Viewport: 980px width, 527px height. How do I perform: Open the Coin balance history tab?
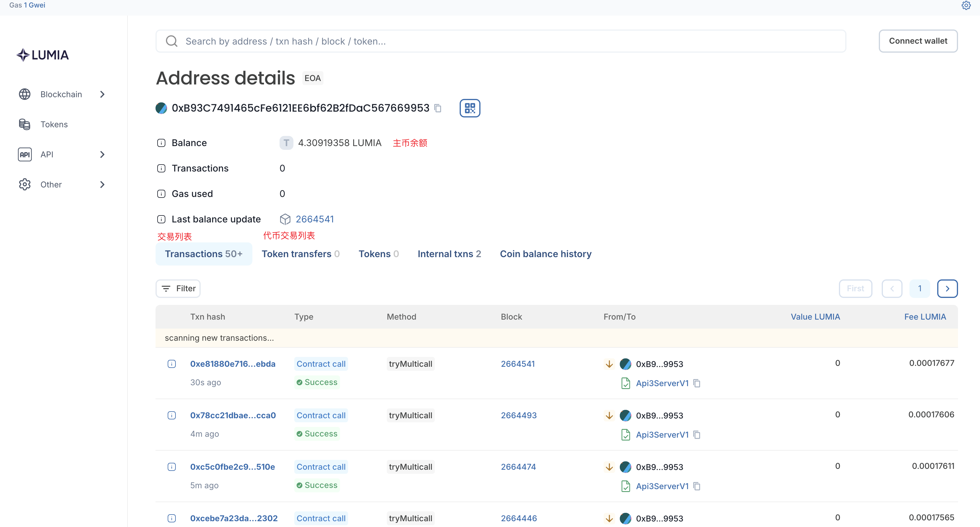point(546,254)
